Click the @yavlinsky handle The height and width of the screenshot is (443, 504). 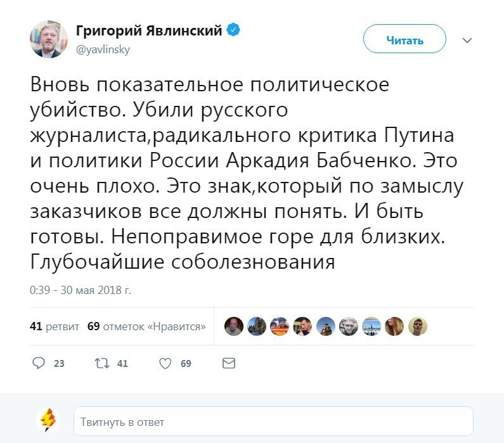[103, 49]
